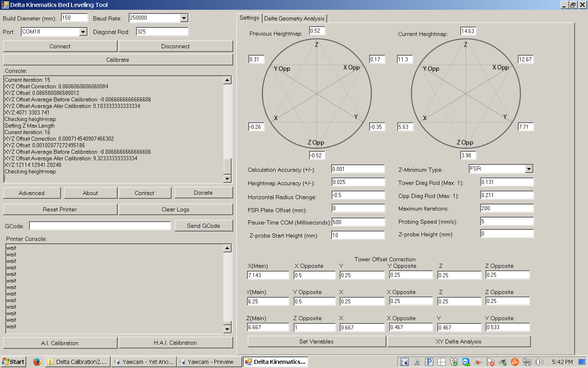Click the Dropbox icon in system tray
588x368 pixels.
454,362
